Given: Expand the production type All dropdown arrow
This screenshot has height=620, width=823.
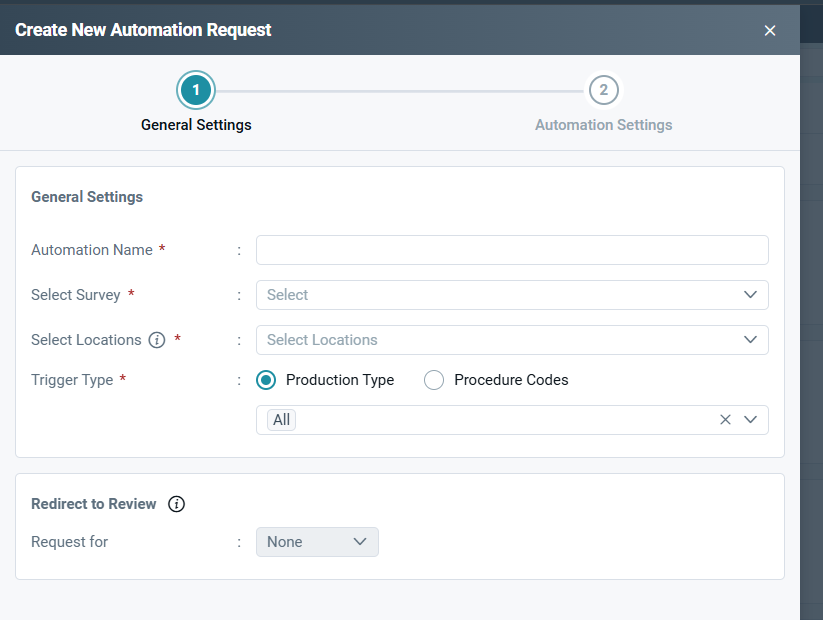Looking at the screenshot, I should 751,419.
